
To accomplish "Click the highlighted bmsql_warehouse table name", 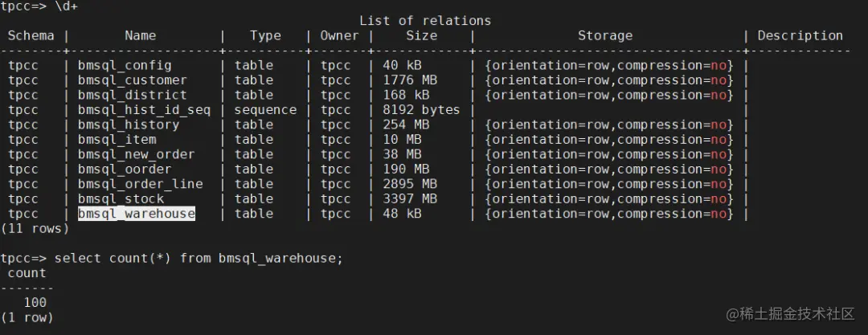I will tap(136, 214).
